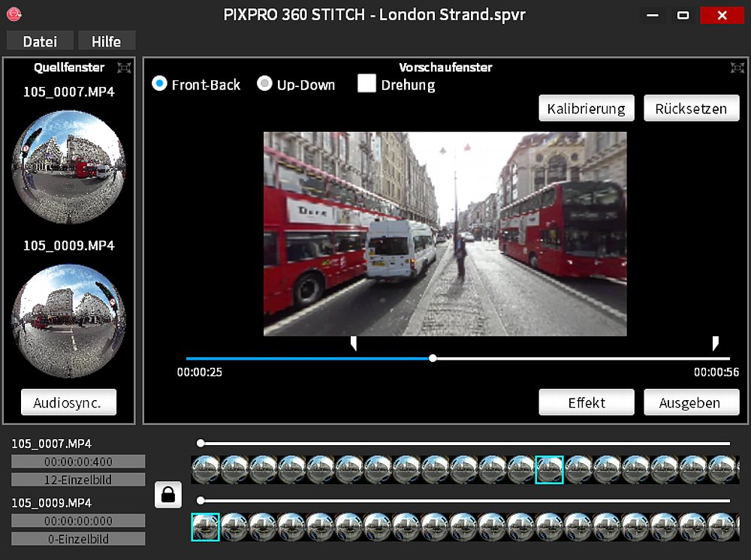The height and width of the screenshot is (560, 751).
Task: Click the highlighted frame in 105_0007.MP4 filmstrip
Action: [x=549, y=469]
